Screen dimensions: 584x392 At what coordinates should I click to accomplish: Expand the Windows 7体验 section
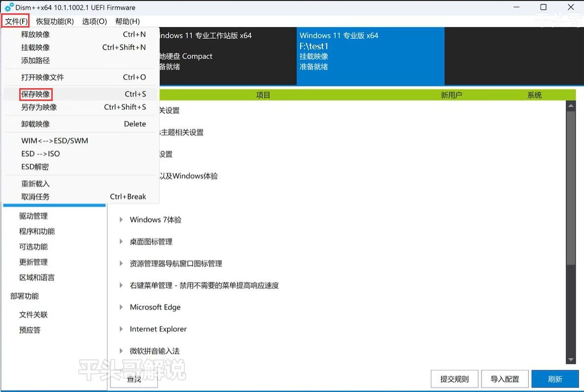[121, 220]
